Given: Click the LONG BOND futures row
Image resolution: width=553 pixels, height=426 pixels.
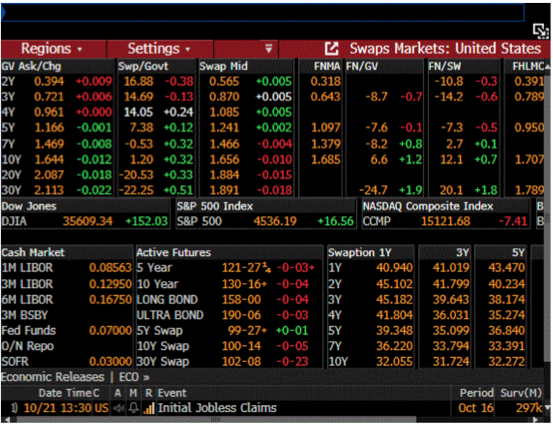Looking at the screenshot, I should click(229, 300).
